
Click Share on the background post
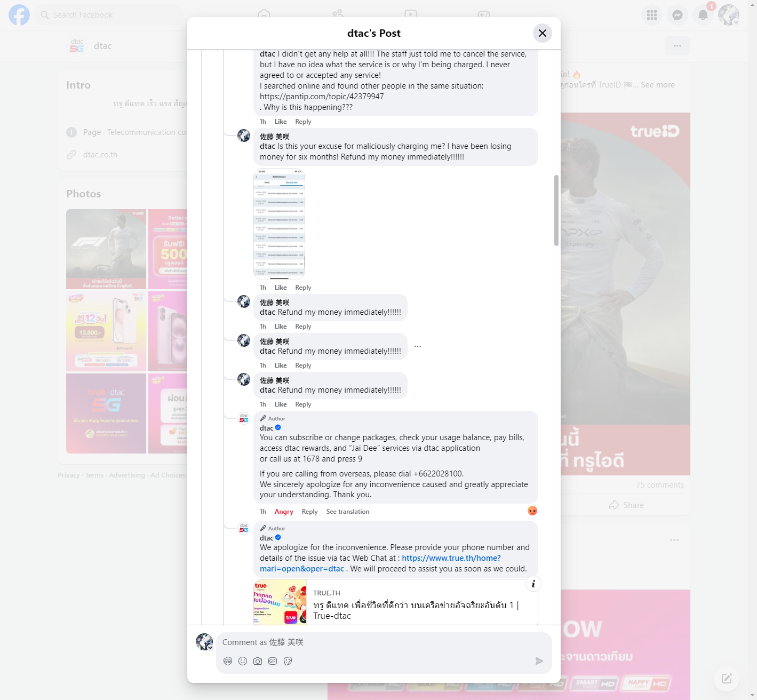626,505
